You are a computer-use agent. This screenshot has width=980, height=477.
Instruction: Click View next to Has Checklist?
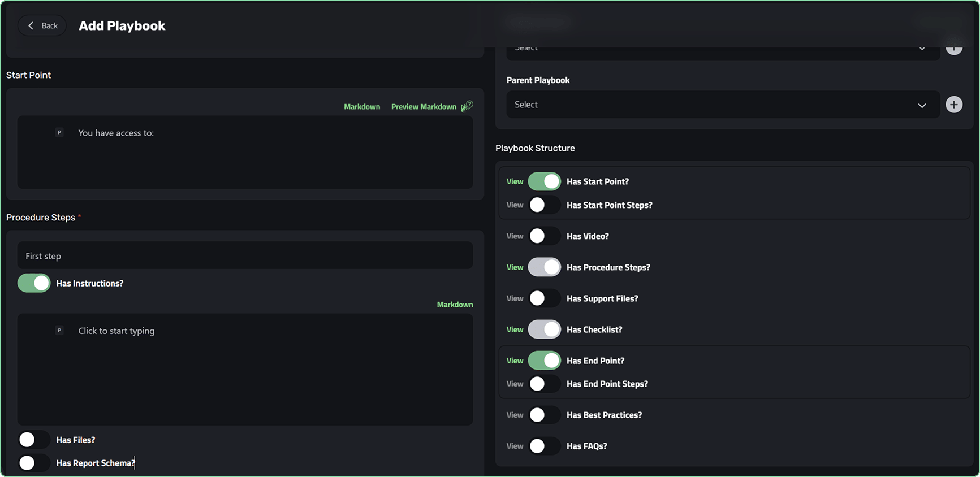tap(514, 329)
